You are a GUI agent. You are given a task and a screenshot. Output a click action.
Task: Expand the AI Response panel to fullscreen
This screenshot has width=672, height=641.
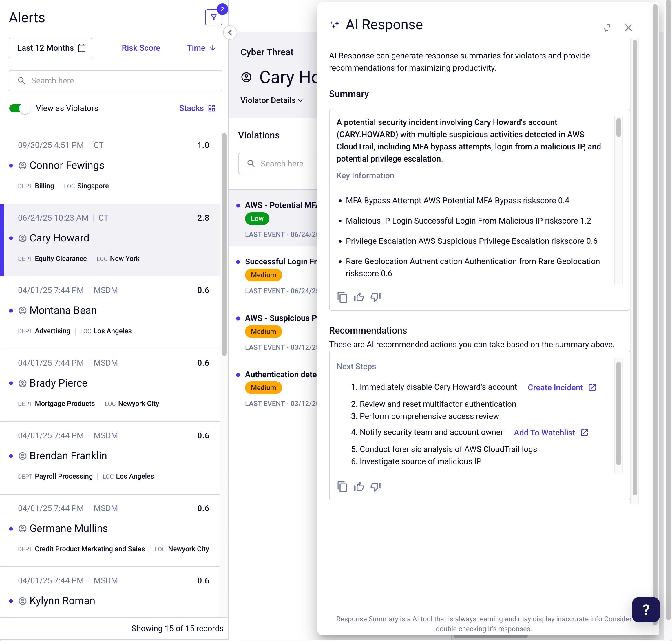(607, 28)
